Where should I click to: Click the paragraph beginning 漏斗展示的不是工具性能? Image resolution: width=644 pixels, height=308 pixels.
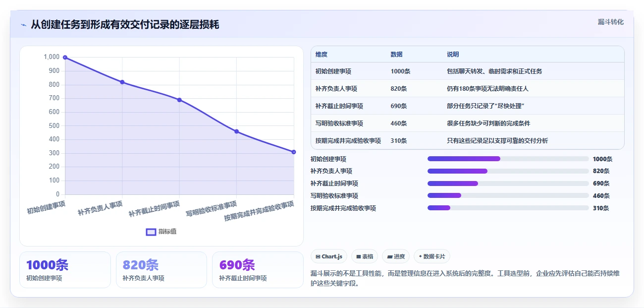[x=465, y=279]
